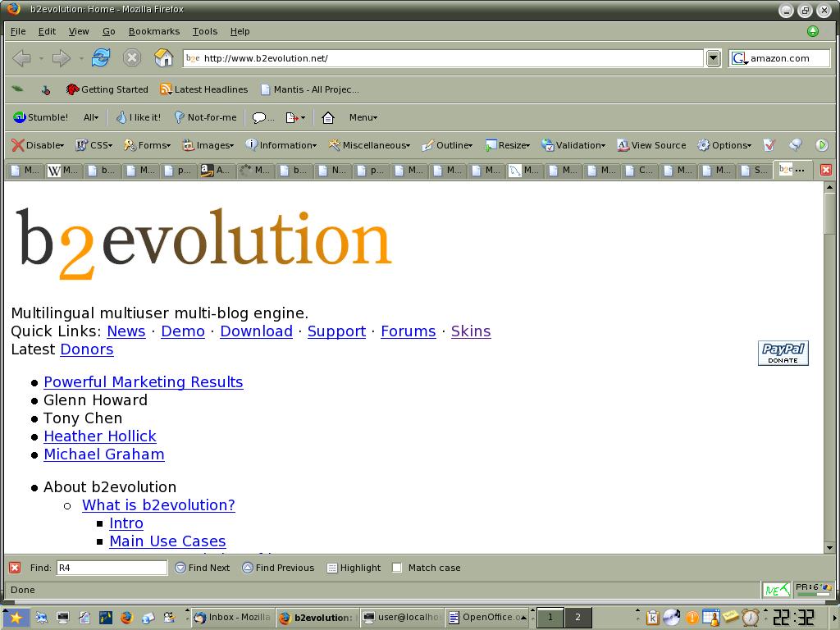Viewport: 840px width, 630px height.
Task: Click the Find Previous button
Action: click(x=278, y=568)
